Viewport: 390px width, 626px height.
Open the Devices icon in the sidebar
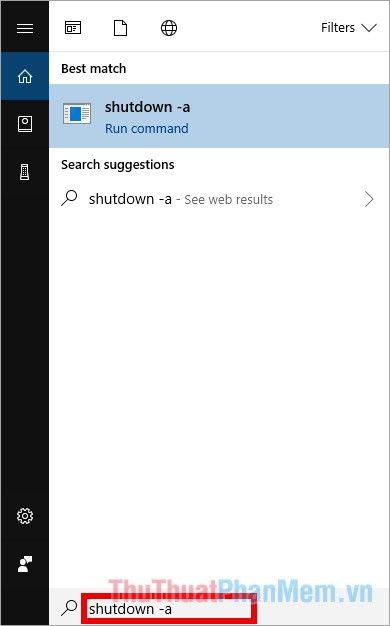[25, 172]
